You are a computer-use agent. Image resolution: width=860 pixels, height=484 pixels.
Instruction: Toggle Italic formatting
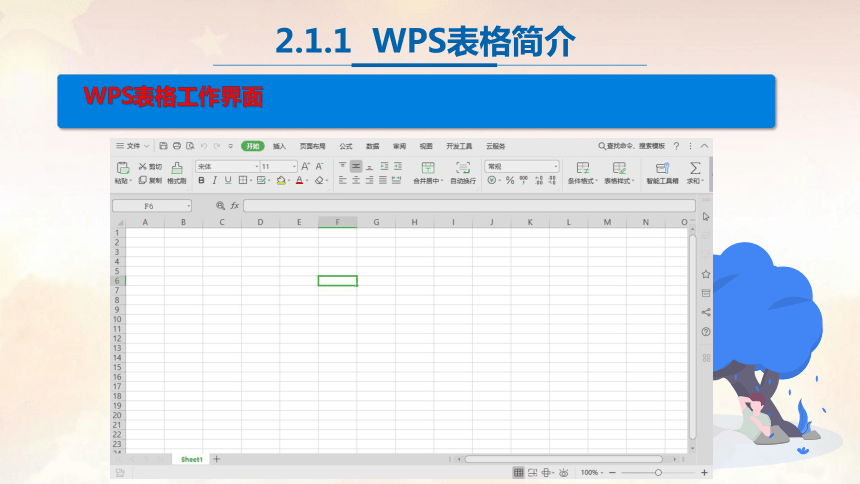214,181
